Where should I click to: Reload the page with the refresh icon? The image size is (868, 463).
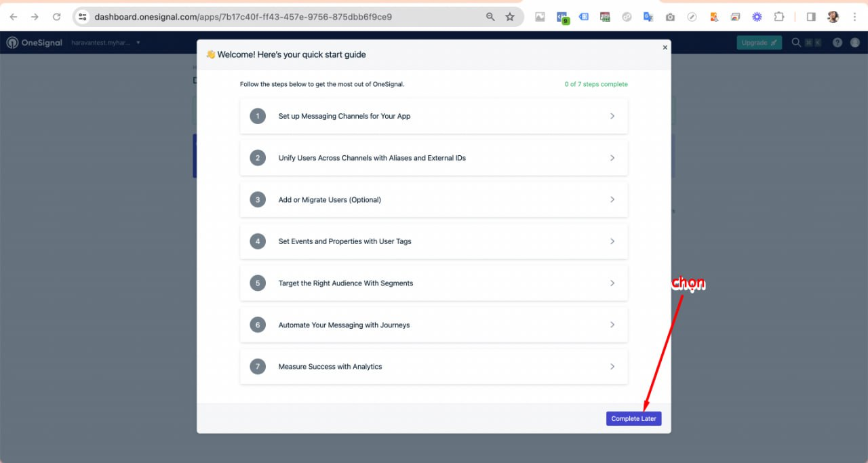coord(56,17)
